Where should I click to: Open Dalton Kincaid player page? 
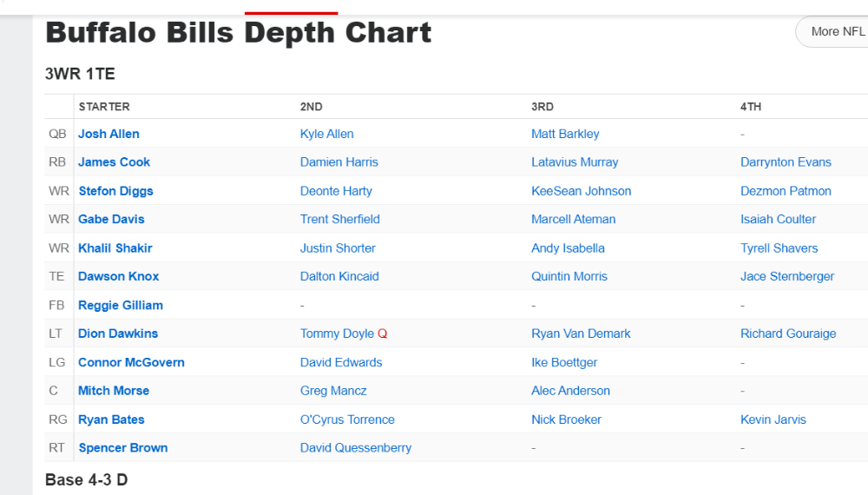[339, 276]
